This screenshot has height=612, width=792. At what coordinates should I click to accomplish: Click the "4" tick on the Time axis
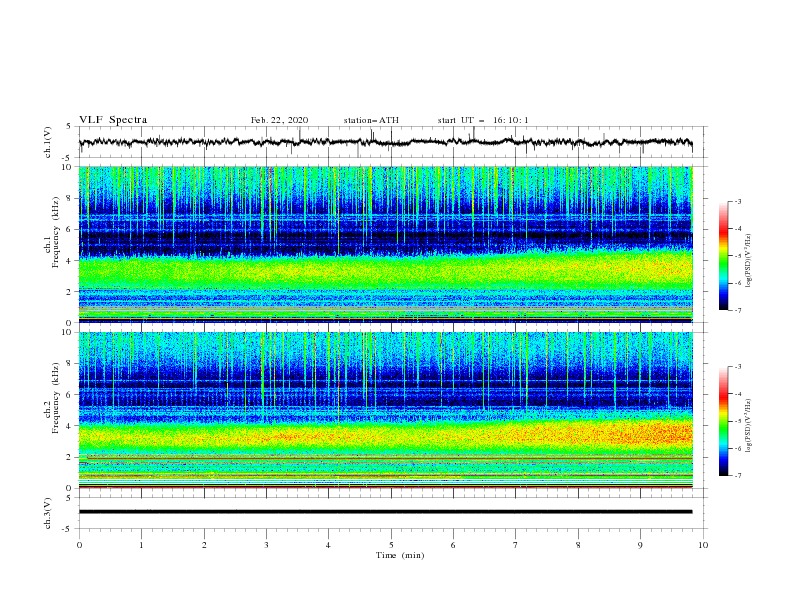coord(328,545)
